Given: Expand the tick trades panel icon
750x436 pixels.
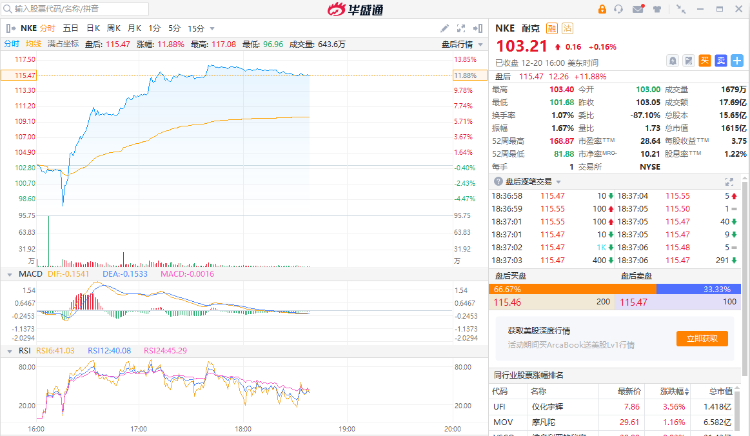Looking at the screenshot, I should tap(729, 182).
